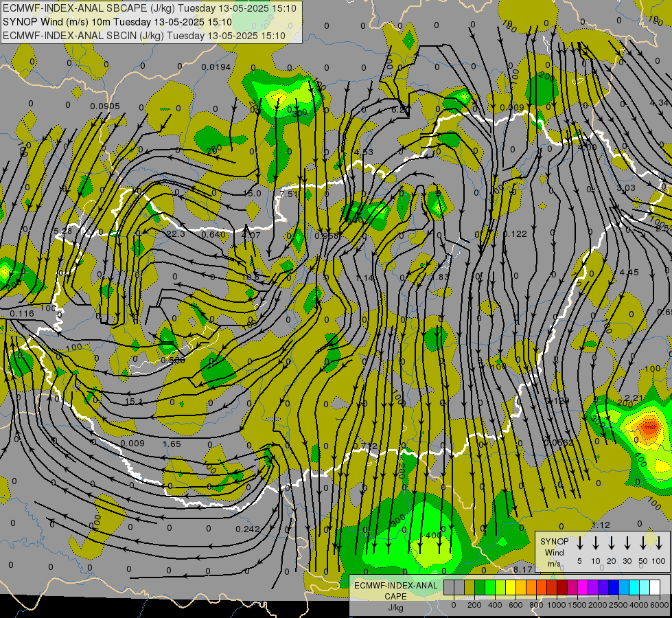This screenshot has height=618, width=672.
Task: Click the 50 m/s wind arrow in legend
Action: 643,543
